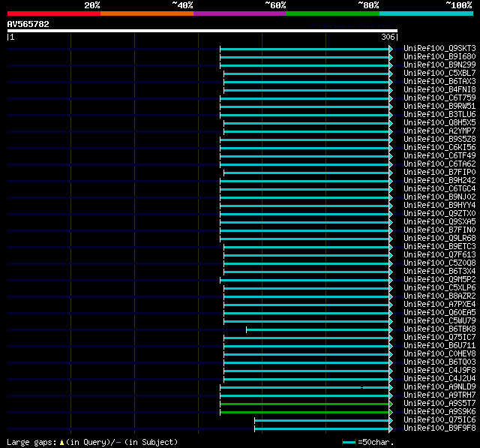Select the UniRef100_B9H242 label
Screen dimensions: 480x448
click(439, 181)
